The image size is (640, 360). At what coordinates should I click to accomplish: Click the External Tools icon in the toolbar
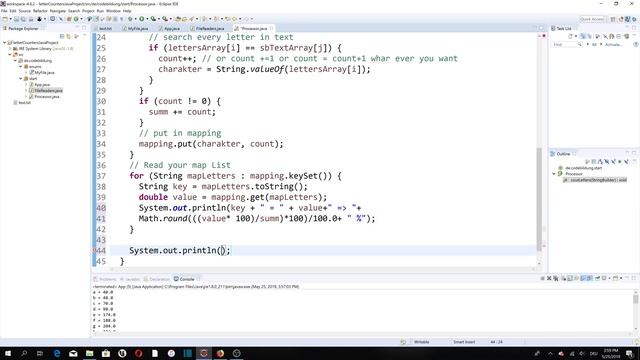[x=165, y=19]
